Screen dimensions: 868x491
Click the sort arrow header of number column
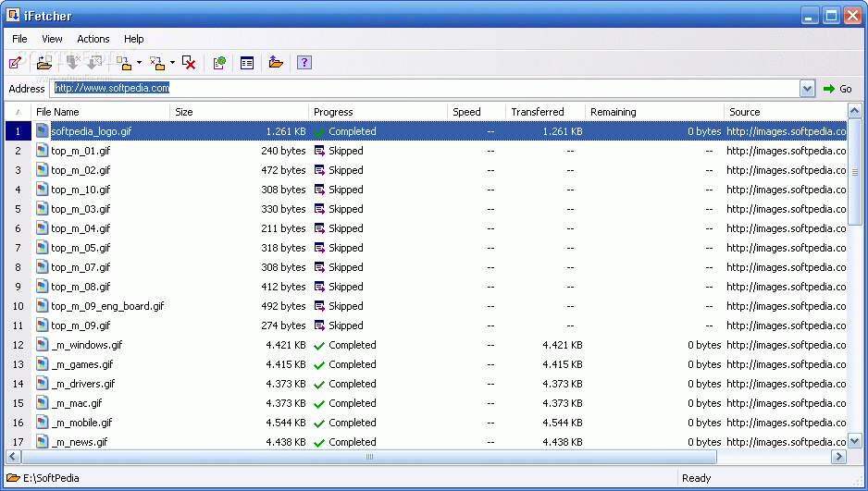point(19,112)
